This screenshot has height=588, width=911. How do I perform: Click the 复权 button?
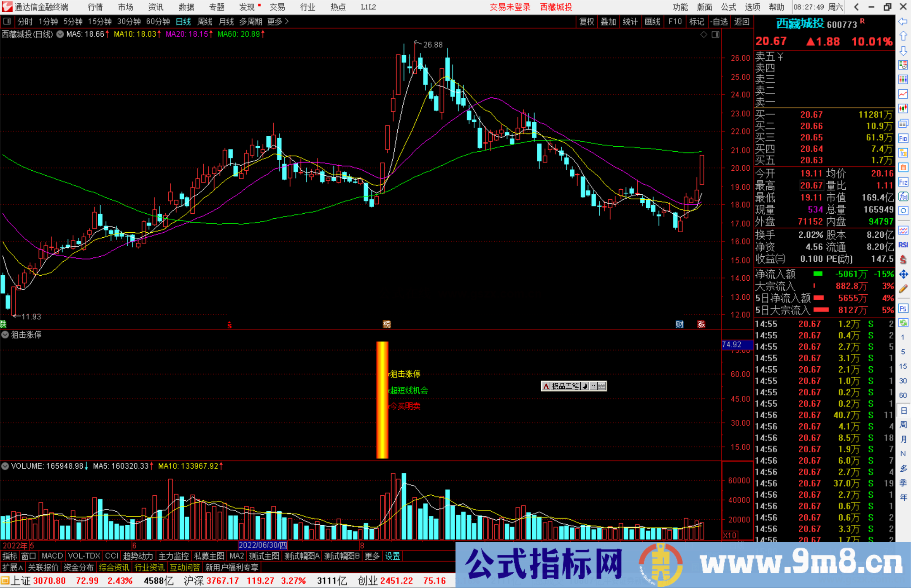586,21
